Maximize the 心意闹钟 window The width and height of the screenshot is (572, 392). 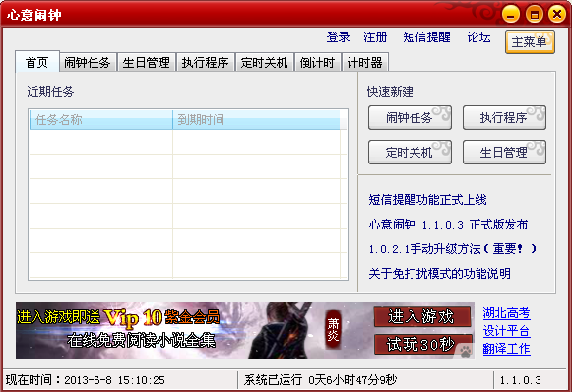pos(534,14)
